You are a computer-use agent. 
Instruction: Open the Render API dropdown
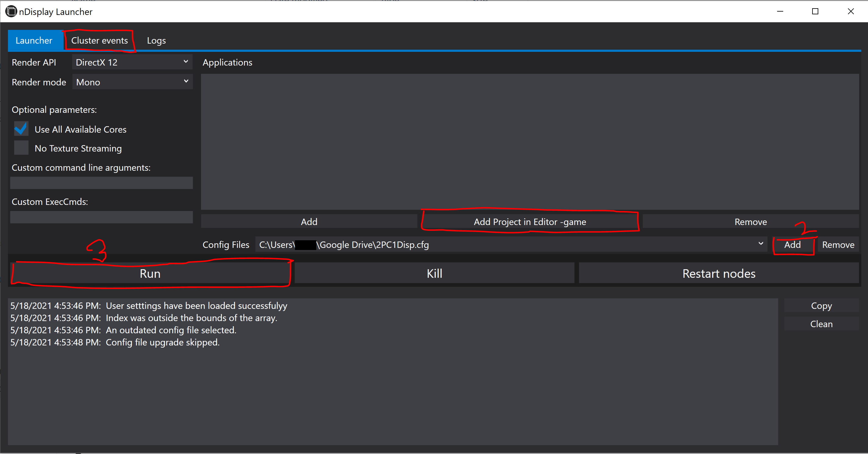click(x=132, y=62)
